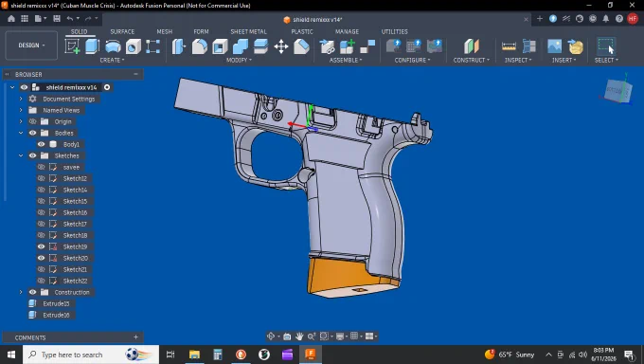The image size is (644, 364).
Task: Show Sketch12 with its eye icon
Action: pyautogui.click(x=41, y=178)
